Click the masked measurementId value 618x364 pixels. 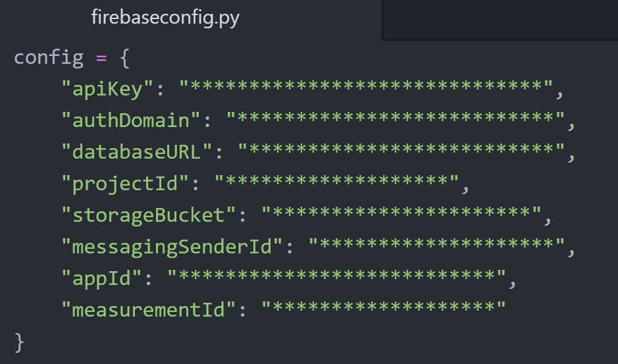(x=383, y=308)
